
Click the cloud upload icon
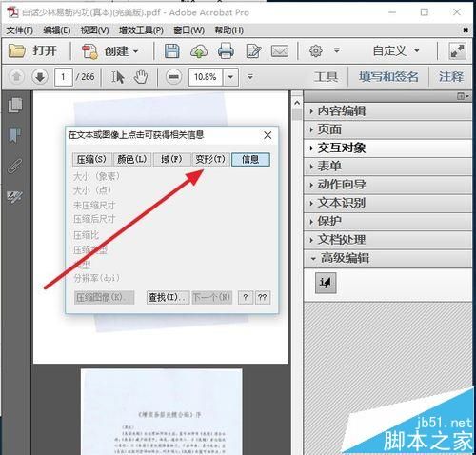pos(199,51)
